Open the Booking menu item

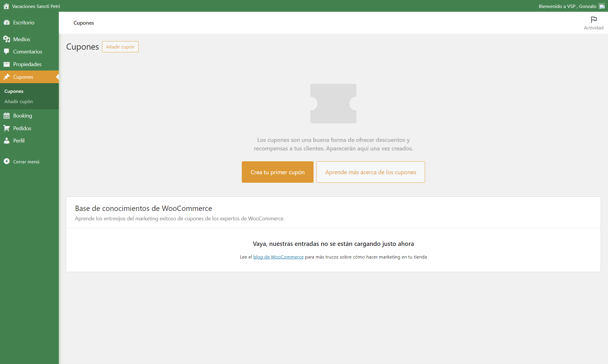tap(29, 115)
